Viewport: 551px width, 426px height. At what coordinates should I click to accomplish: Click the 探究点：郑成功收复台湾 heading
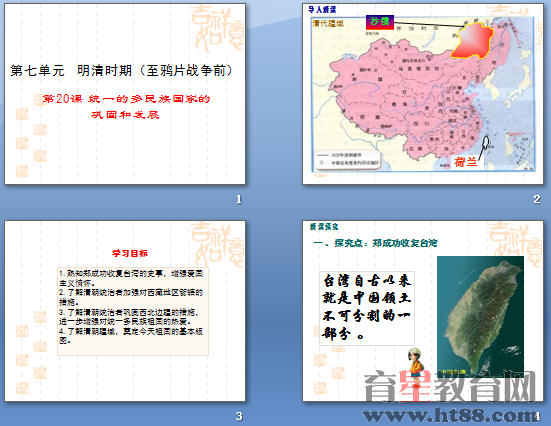[x=375, y=243]
